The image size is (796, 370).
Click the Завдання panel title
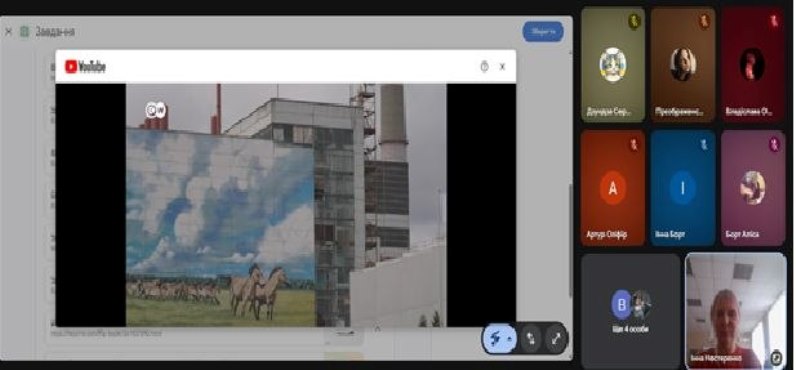tap(55, 32)
